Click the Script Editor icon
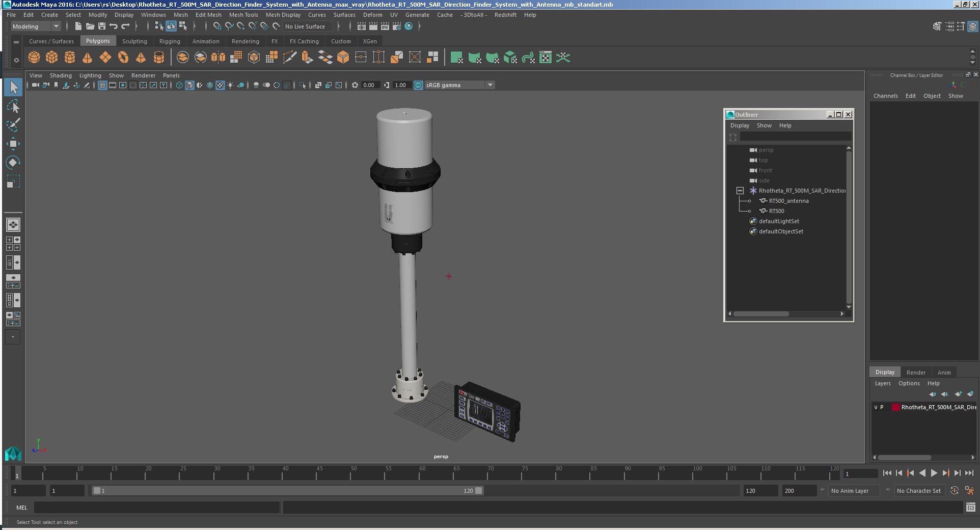 click(x=971, y=508)
